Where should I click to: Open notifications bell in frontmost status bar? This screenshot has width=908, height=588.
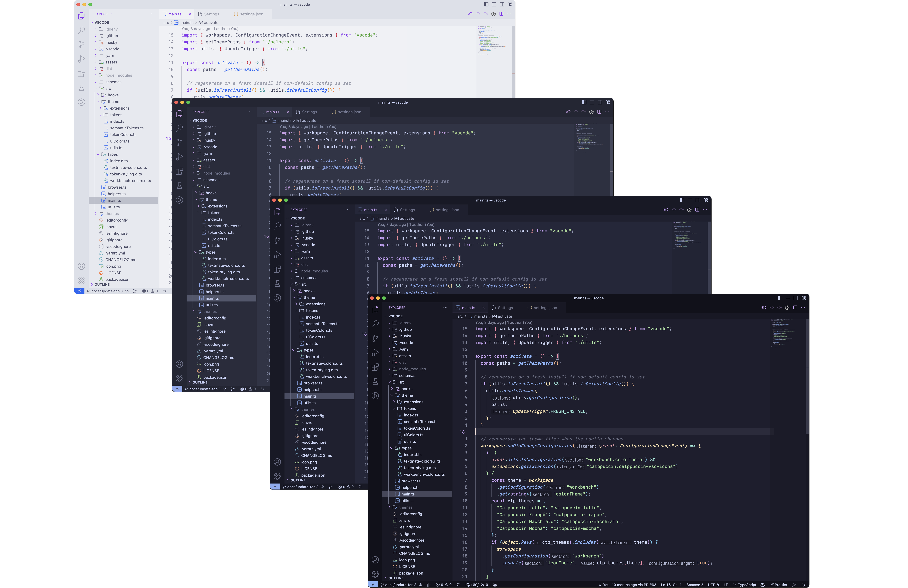tap(803, 585)
